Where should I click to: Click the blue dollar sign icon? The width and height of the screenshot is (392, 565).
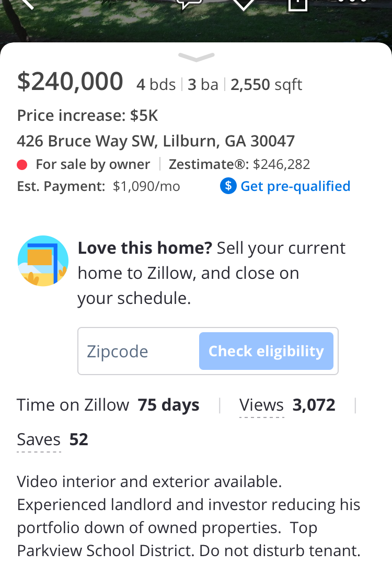pyautogui.click(x=228, y=186)
